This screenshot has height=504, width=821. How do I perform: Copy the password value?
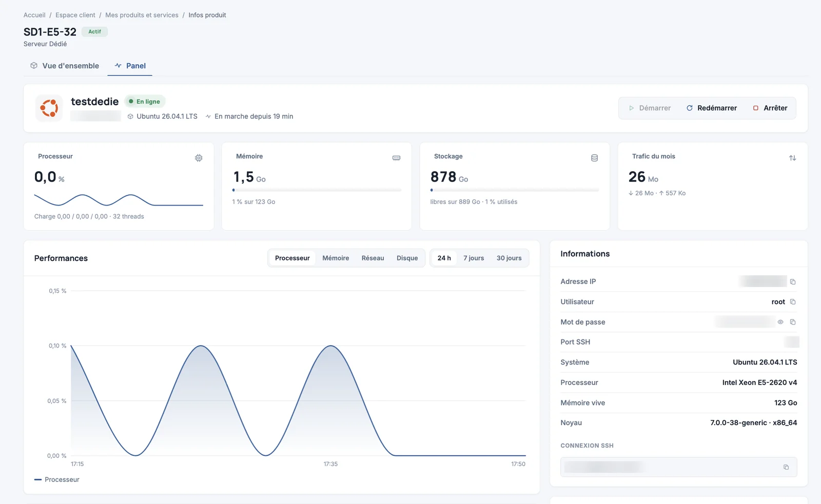(x=793, y=322)
